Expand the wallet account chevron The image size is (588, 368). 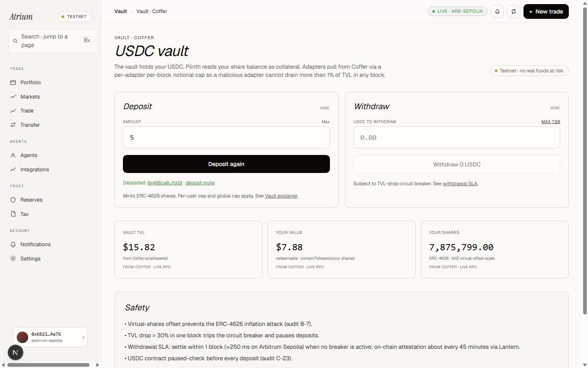tap(83, 337)
